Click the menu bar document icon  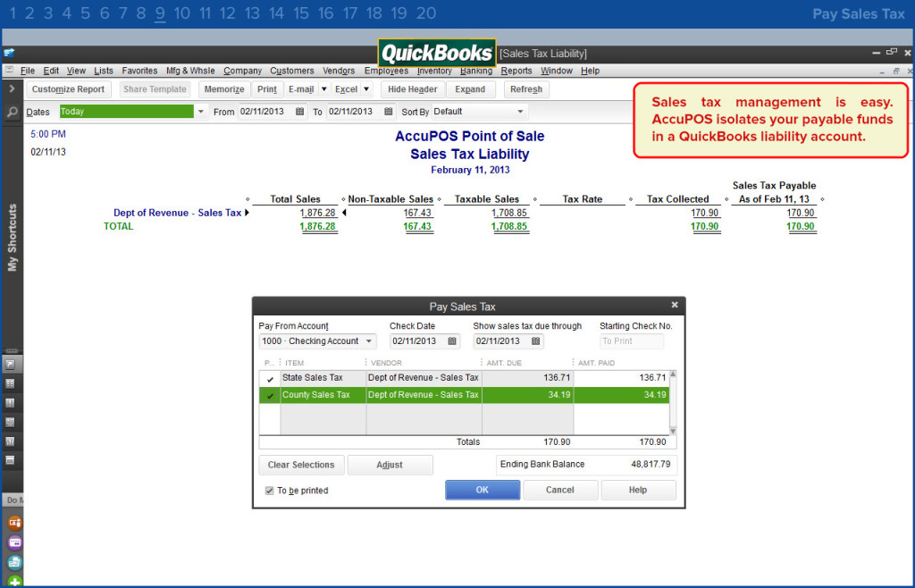9,71
